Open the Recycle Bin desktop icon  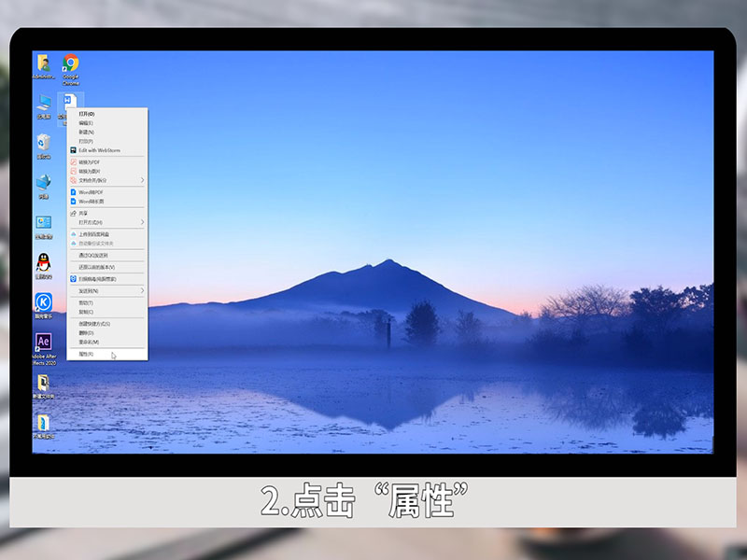[43, 142]
